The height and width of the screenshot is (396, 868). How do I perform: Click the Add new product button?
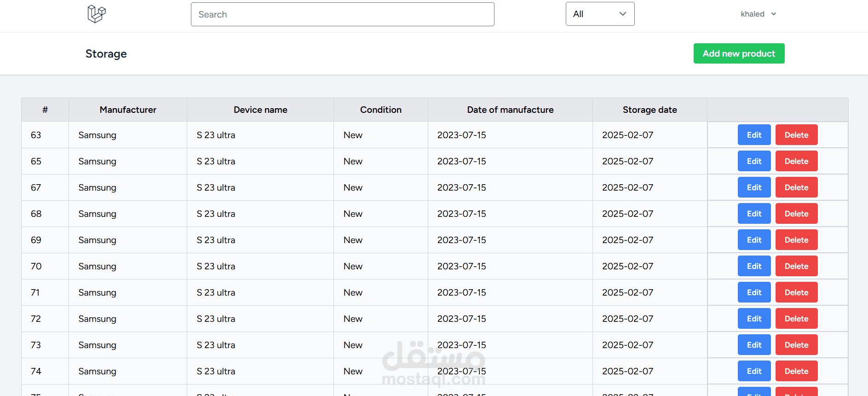click(739, 53)
